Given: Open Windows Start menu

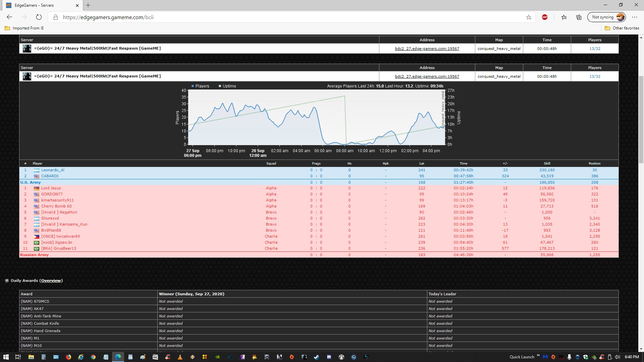Looking at the screenshot, I should point(6,357).
